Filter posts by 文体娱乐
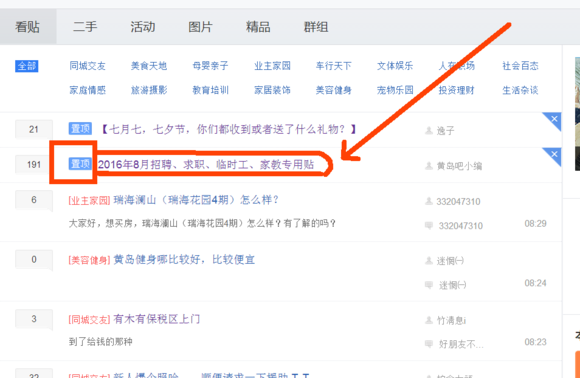Image resolution: width=580 pixels, height=378 pixels. [395, 66]
